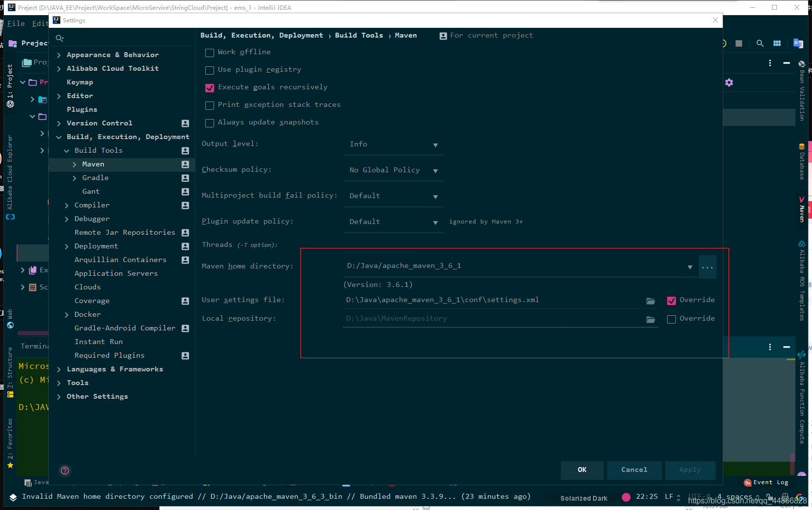The width and height of the screenshot is (812, 510).
Task: Check Override for Local repository
Action: [x=672, y=319]
